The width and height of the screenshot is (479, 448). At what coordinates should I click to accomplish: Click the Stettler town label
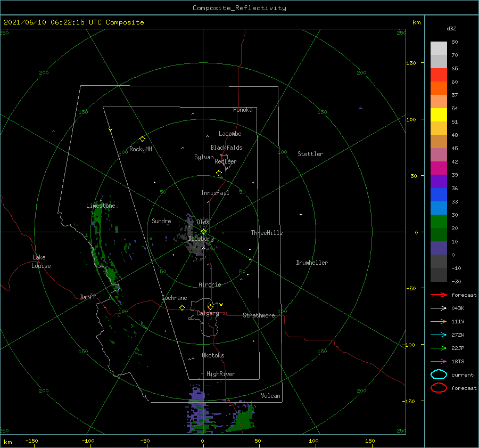click(x=310, y=154)
